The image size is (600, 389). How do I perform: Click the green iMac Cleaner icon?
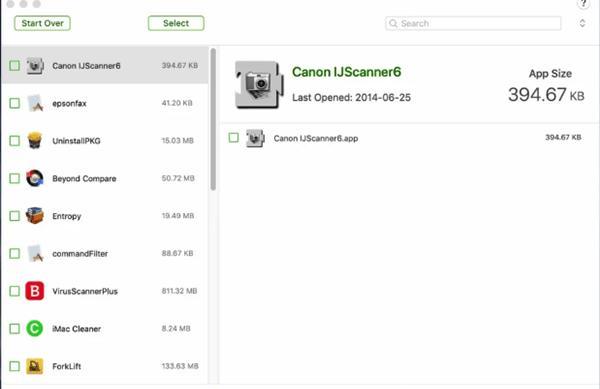35,329
